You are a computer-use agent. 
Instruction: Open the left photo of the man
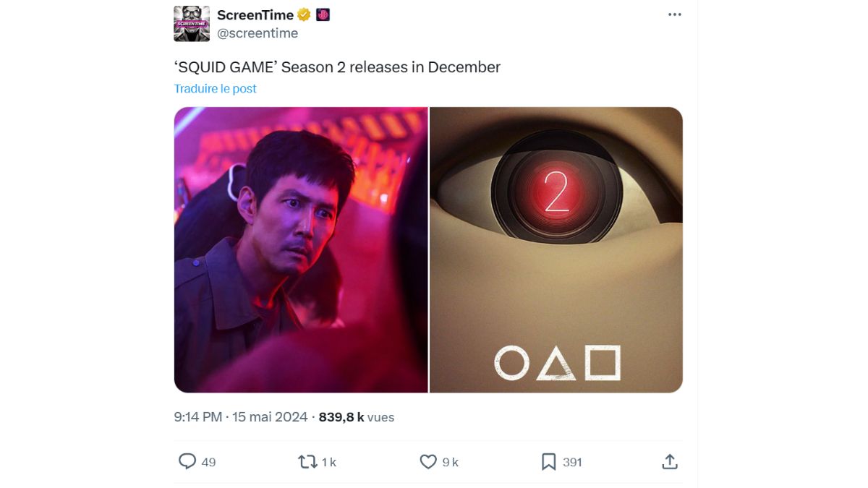[x=301, y=249]
